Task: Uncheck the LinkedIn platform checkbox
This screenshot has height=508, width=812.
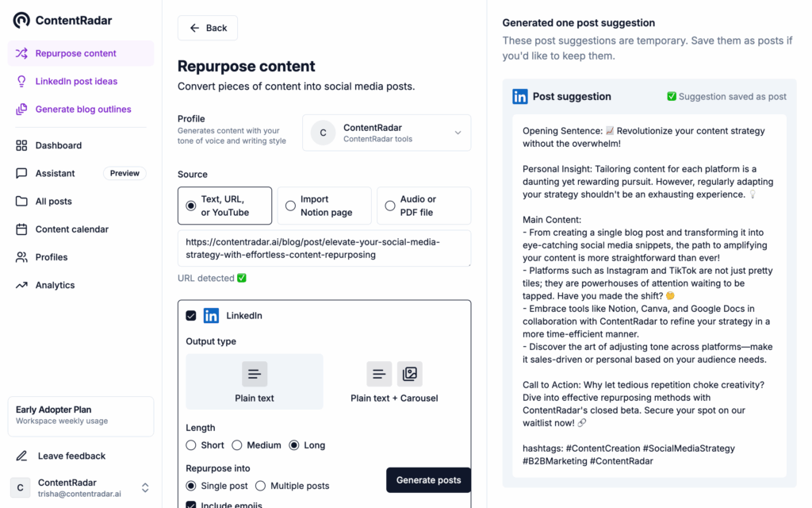Action: click(x=191, y=316)
